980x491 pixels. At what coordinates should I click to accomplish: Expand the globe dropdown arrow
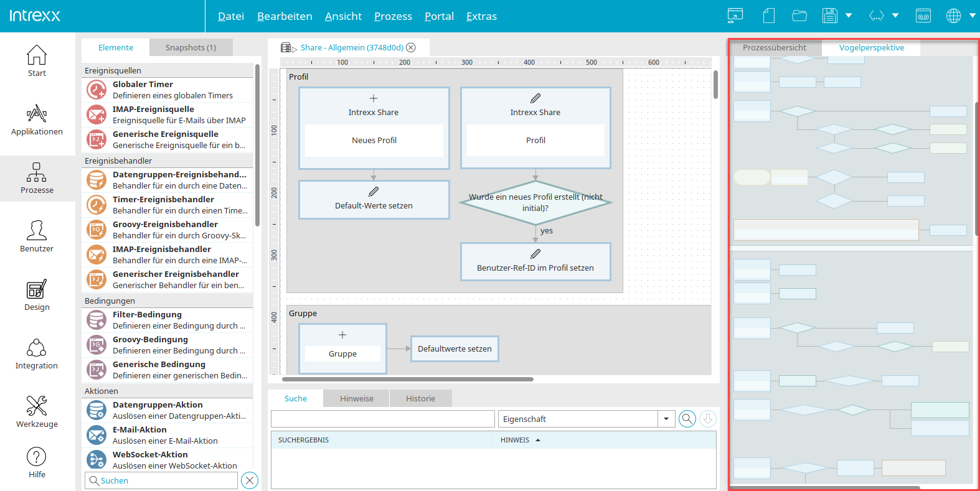point(973,16)
